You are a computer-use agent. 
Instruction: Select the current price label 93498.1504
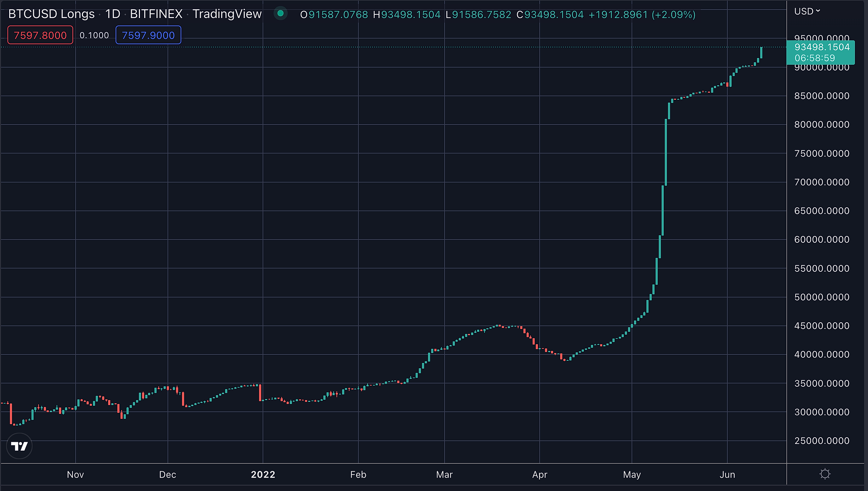tap(822, 47)
